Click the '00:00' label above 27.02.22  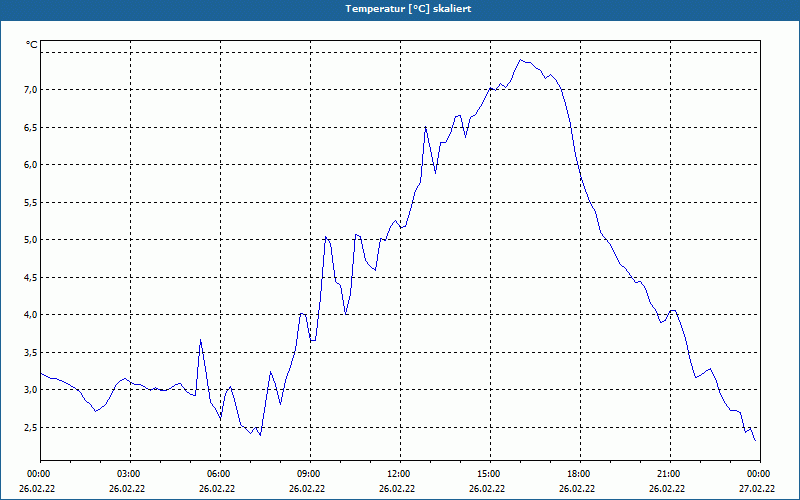click(760, 474)
